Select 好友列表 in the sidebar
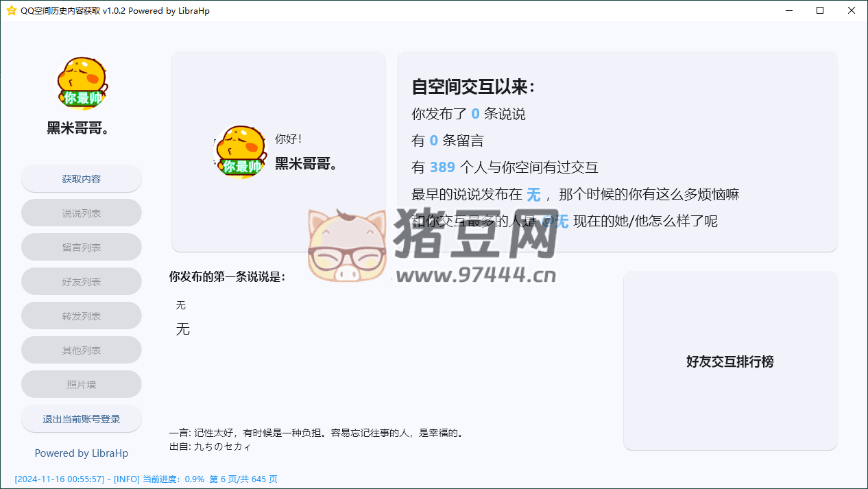This screenshot has width=868, height=489. 82,282
